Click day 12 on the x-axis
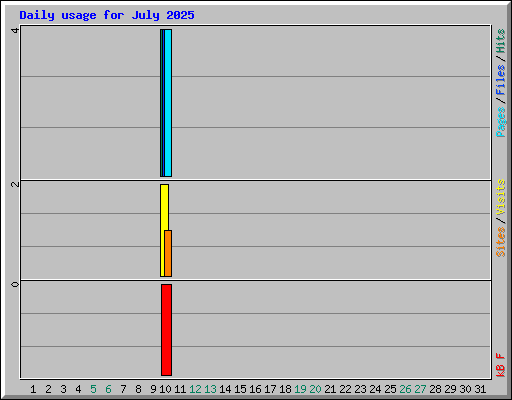 195,389
